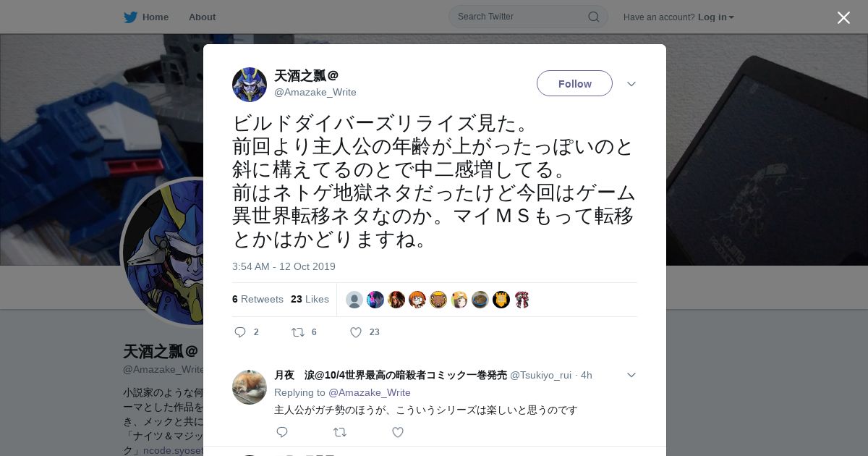Screen dimensions: 868x456
Task: Show the 23 Likes list
Action: [310, 299]
